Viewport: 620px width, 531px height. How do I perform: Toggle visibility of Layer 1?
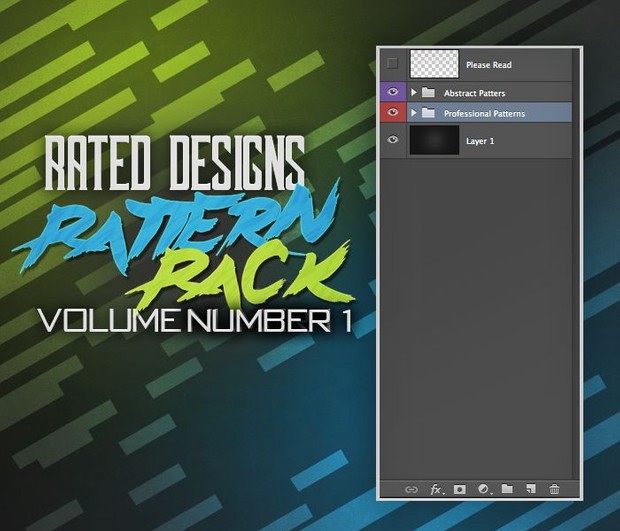pyautogui.click(x=393, y=140)
